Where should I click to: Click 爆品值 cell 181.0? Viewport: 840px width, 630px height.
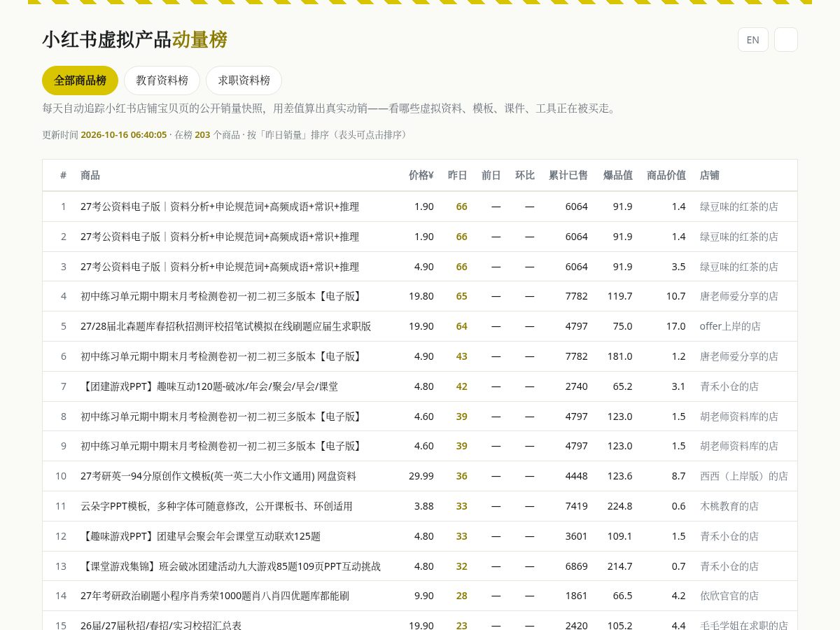(620, 356)
